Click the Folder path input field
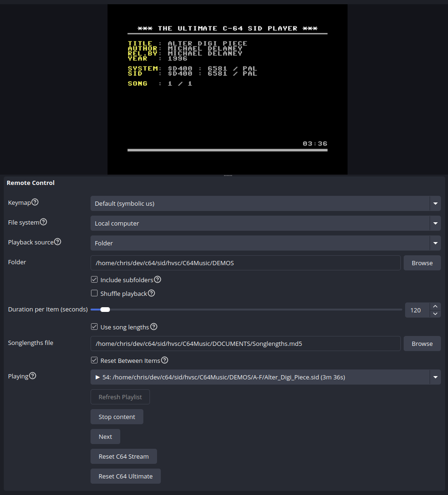 (x=245, y=263)
